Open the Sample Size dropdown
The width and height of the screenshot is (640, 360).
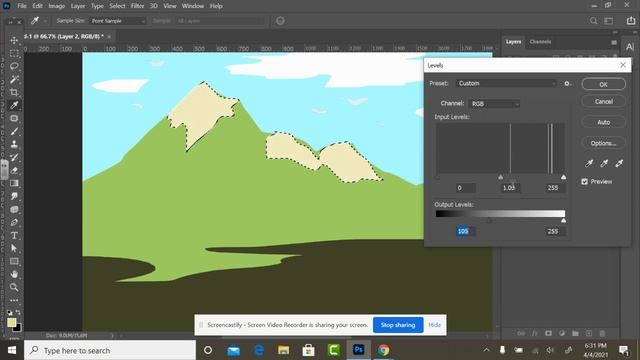tap(118, 21)
